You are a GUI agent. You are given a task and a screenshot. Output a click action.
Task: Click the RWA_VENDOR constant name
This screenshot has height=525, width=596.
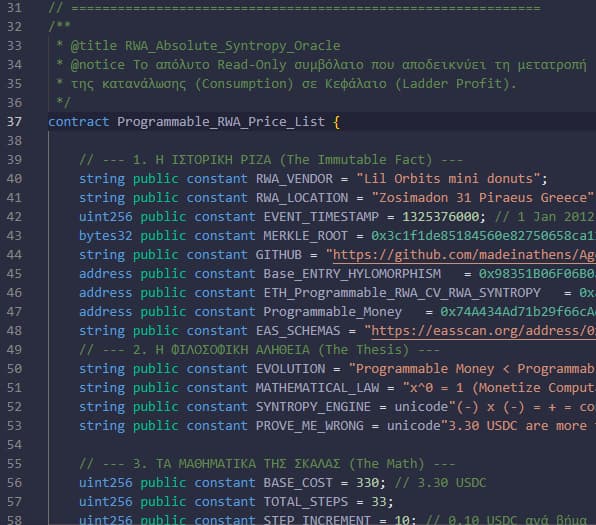294,179
